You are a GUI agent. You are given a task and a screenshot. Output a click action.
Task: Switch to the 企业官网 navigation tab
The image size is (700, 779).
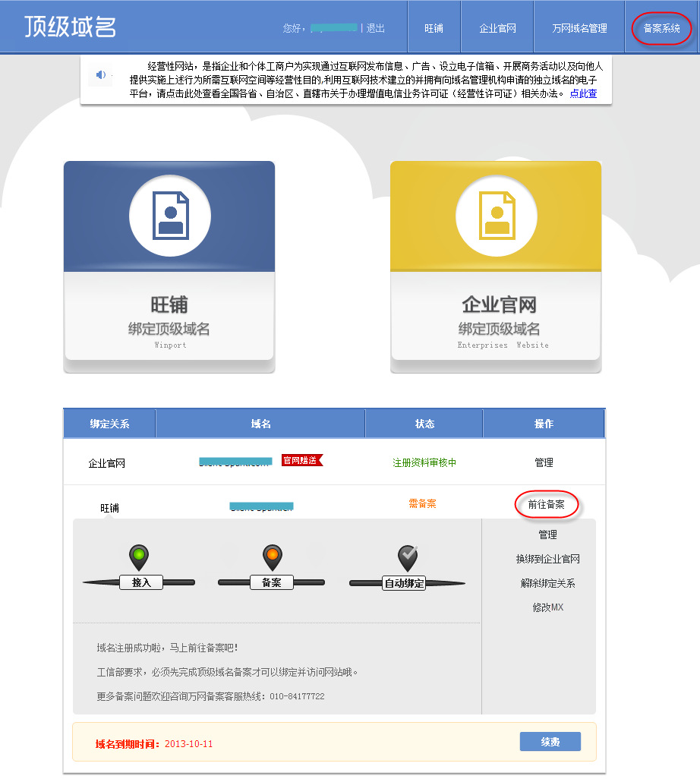tap(496, 27)
